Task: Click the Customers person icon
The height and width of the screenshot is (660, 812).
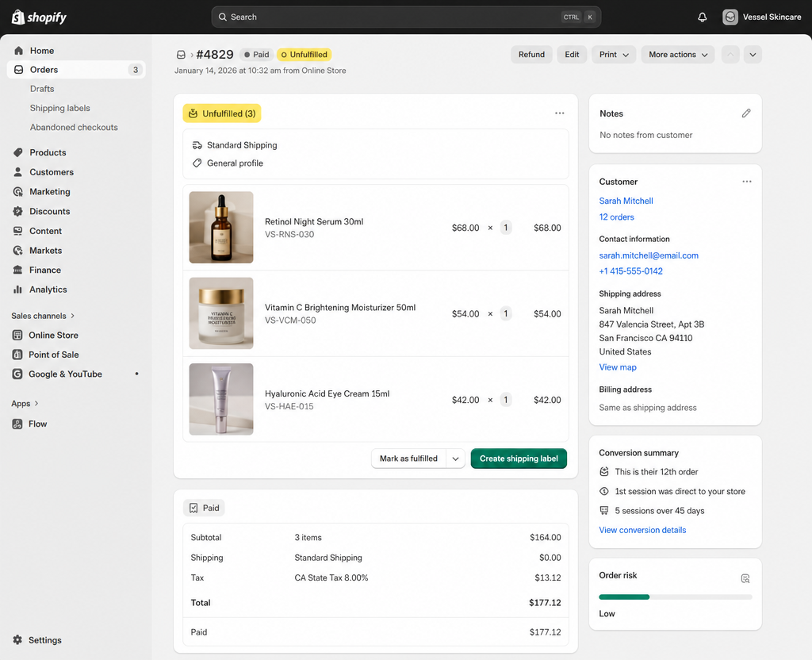Action: click(x=18, y=172)
